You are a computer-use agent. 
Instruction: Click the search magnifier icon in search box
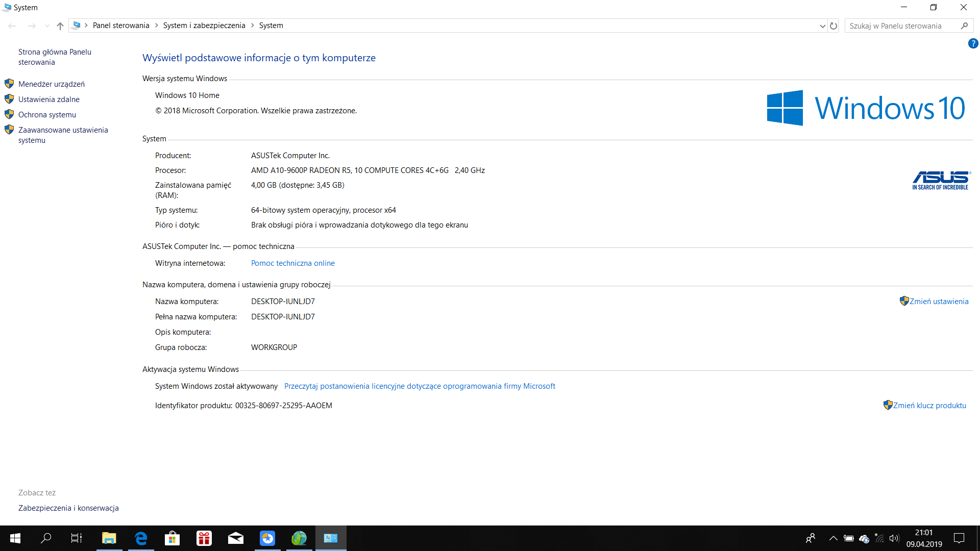(964, 26)
